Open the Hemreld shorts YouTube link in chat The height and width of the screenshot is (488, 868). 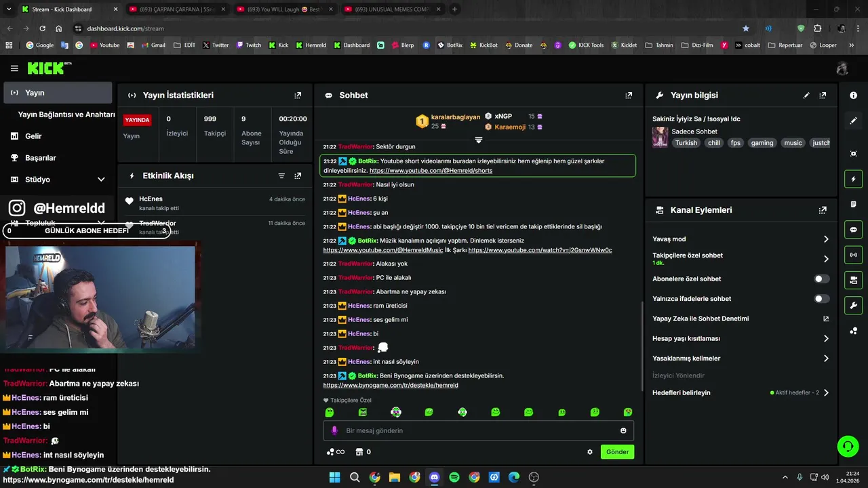[x=431, y=171]
